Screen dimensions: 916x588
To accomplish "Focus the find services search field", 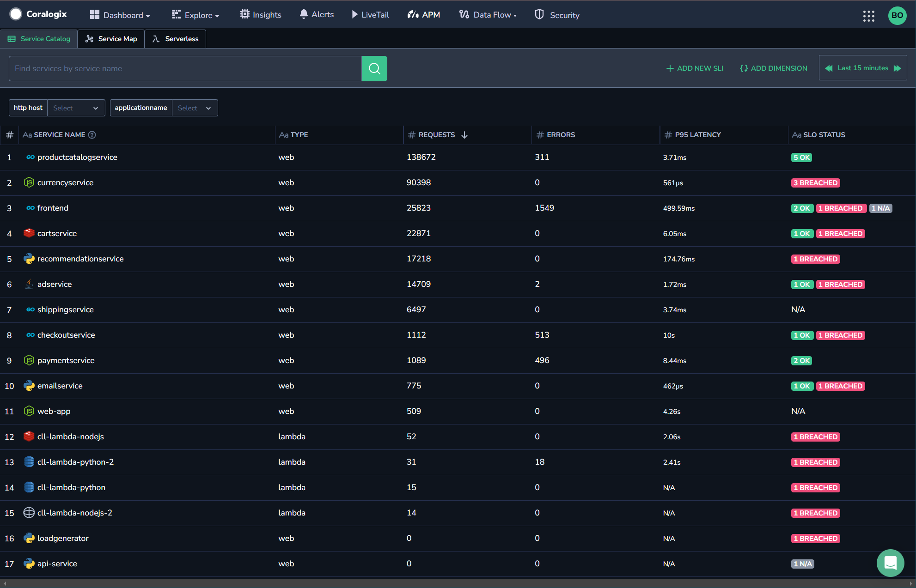I will click(185, 68).
